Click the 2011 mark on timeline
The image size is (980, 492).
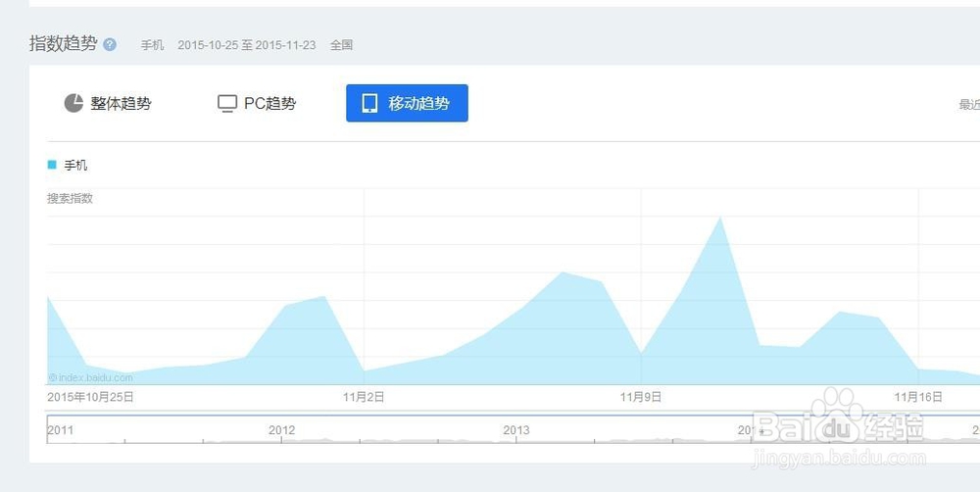tap(61, 430)
